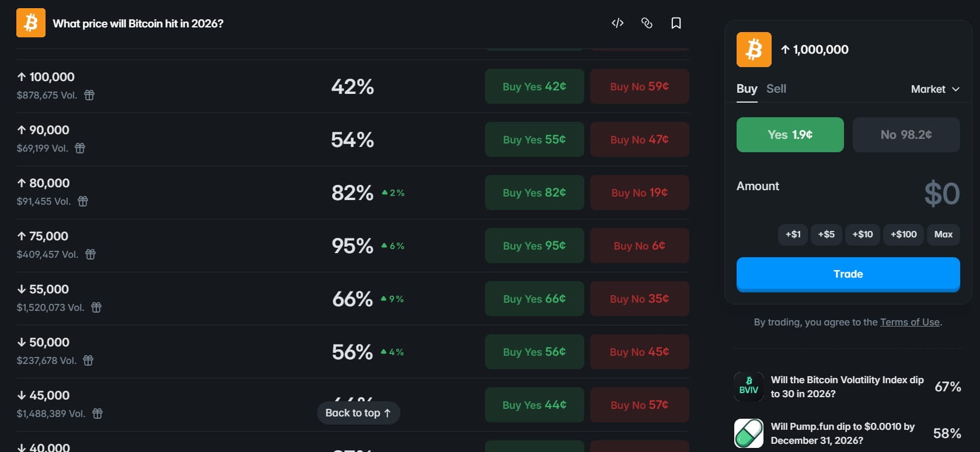
Task: Open the Market order type dropdown
Action: pyautogui.click(x=934, y=89)
